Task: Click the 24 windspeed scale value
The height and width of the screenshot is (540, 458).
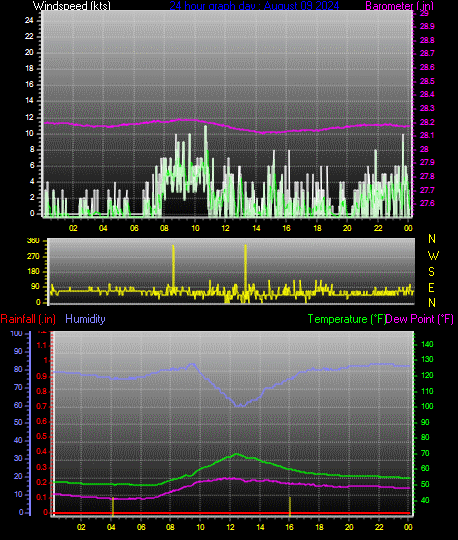Action: (x=29, y=20)
